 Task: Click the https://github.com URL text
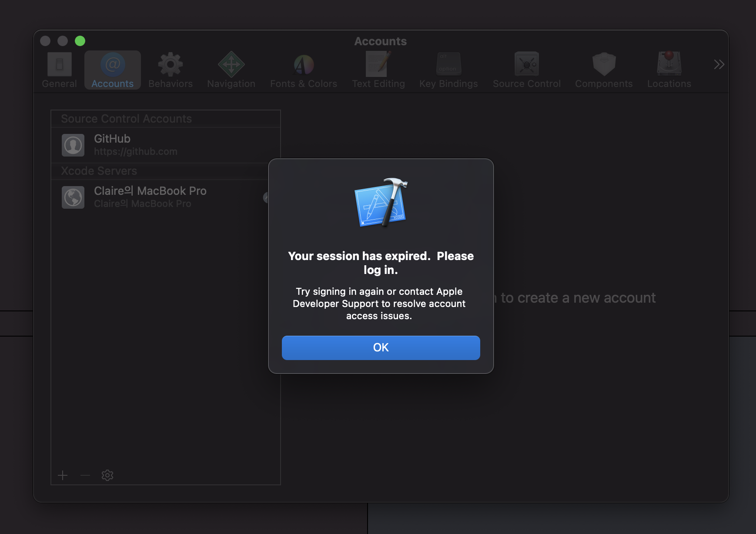(x=136, y=152)
